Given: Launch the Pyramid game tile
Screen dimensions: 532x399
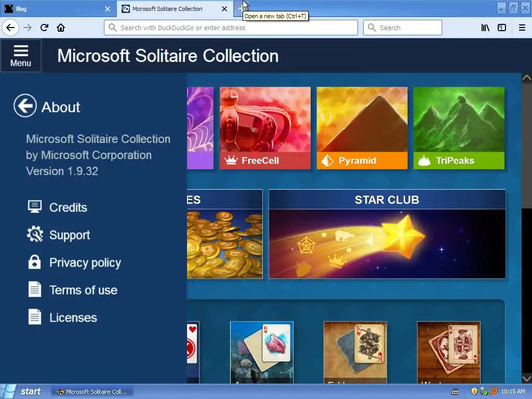Looking at the screenshot, I should (x=362, y=128).
